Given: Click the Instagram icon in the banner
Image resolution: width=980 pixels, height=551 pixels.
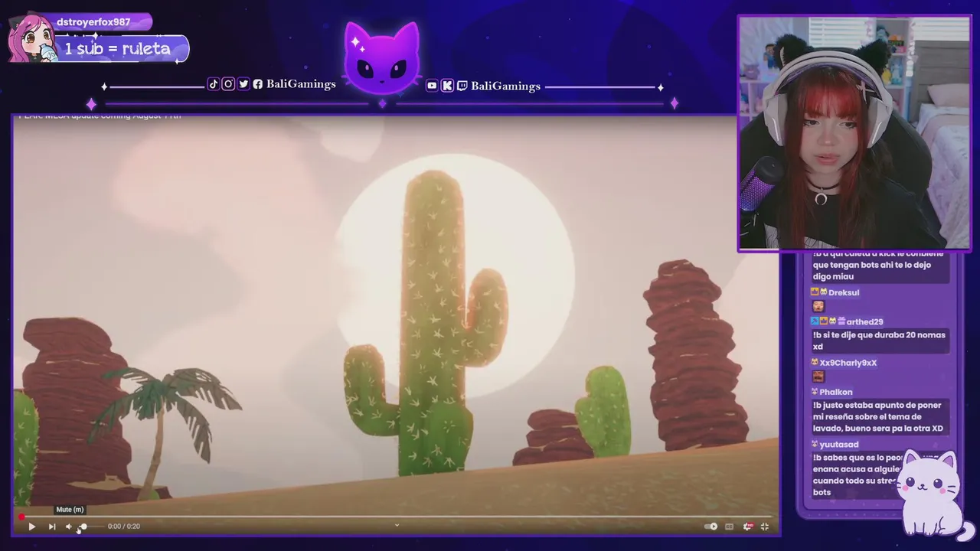Looking at the screenshot, I should (228, 84).
